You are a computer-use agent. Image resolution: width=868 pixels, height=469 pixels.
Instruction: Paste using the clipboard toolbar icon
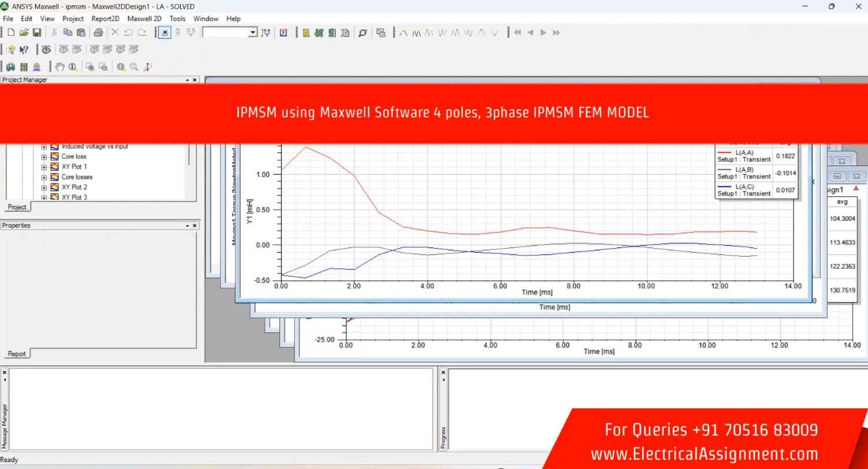[x=81, y=33]
